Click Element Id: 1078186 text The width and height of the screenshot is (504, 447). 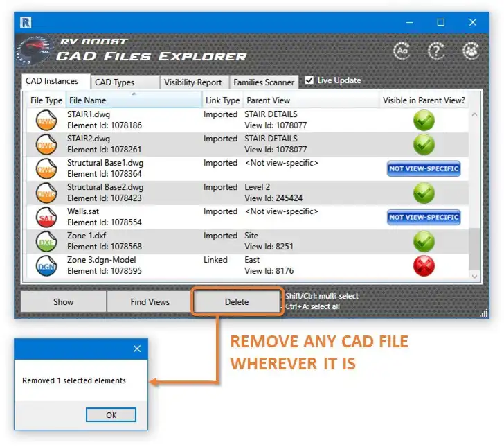pos(105,125)
